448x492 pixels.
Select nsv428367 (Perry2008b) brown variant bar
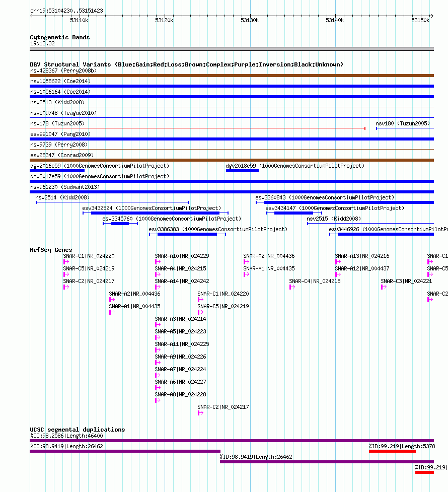click(x=232, y=76)
